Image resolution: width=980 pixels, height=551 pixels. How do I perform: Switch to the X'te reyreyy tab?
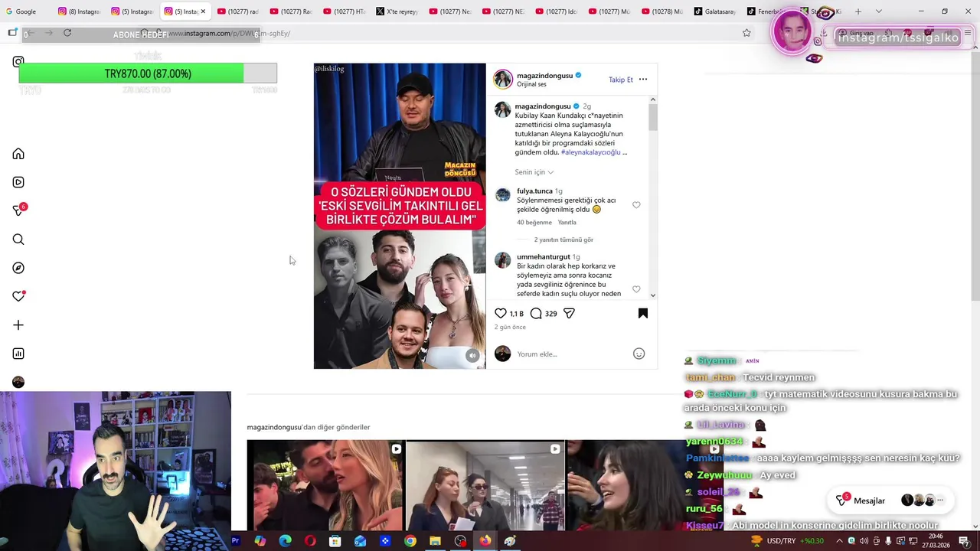tap(397, 11)
